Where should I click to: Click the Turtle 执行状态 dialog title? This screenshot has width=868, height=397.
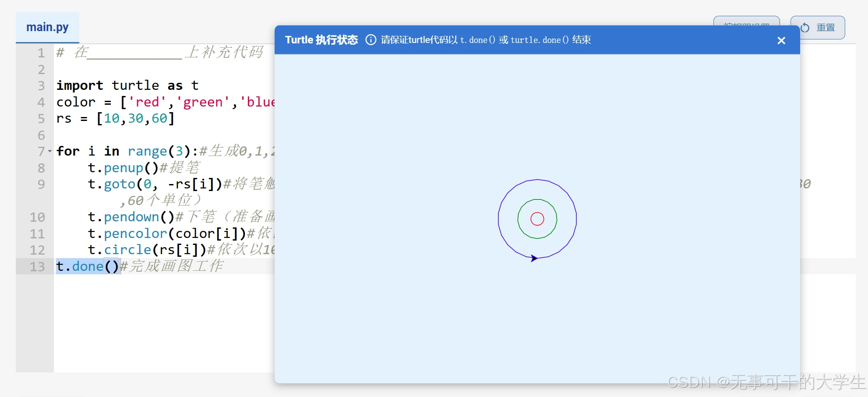click(x=321, y=39)
